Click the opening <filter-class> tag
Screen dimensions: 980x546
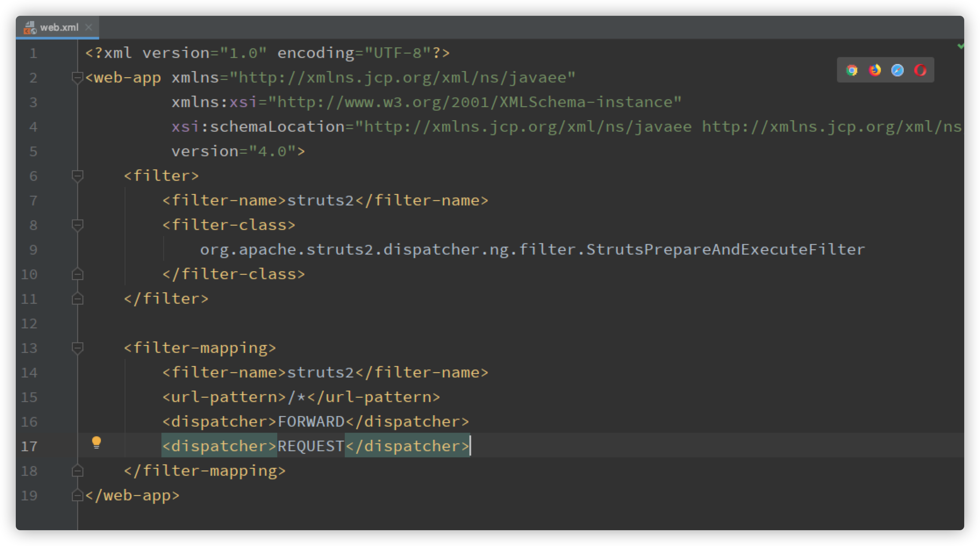229,225
